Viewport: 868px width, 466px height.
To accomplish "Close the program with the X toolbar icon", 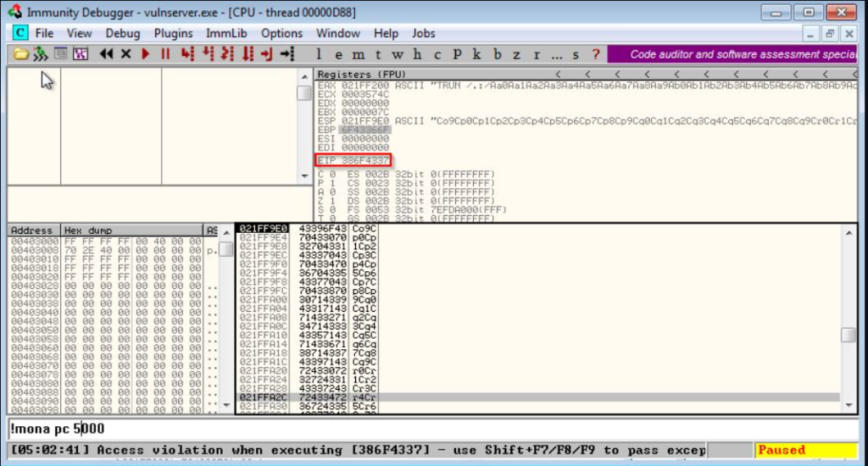I will pos(126,54).
